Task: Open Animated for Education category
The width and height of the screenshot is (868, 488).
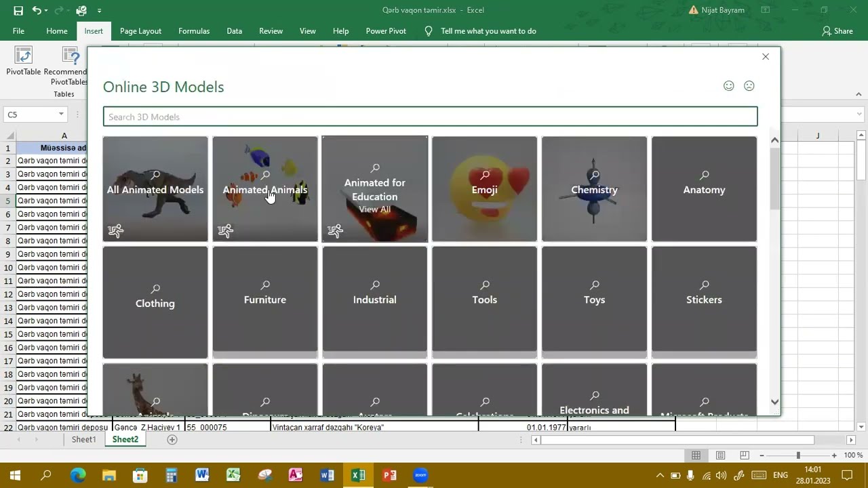Action: click(x=375, y=189)
